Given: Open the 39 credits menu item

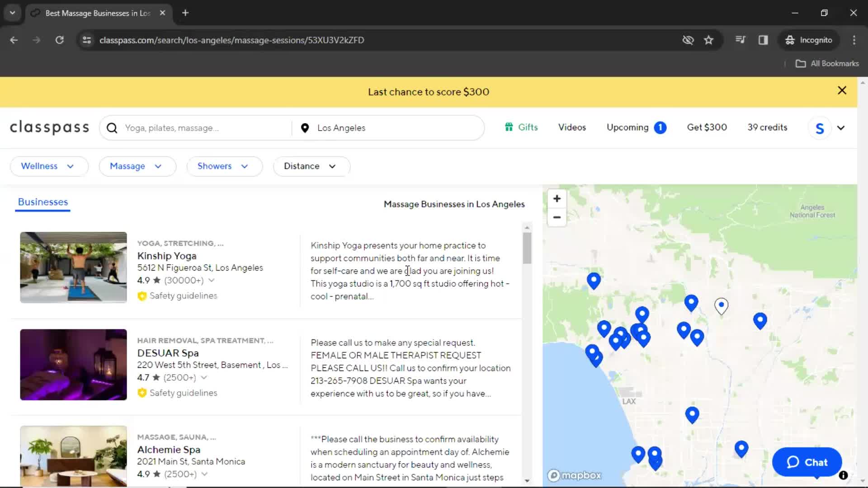Looking at the screenshot, I should 767,127.
